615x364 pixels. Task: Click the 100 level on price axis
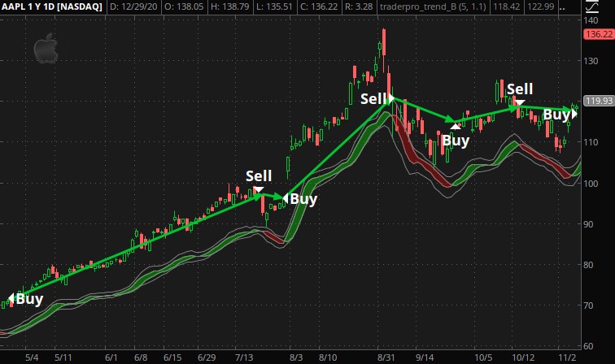tap(590, 183)
